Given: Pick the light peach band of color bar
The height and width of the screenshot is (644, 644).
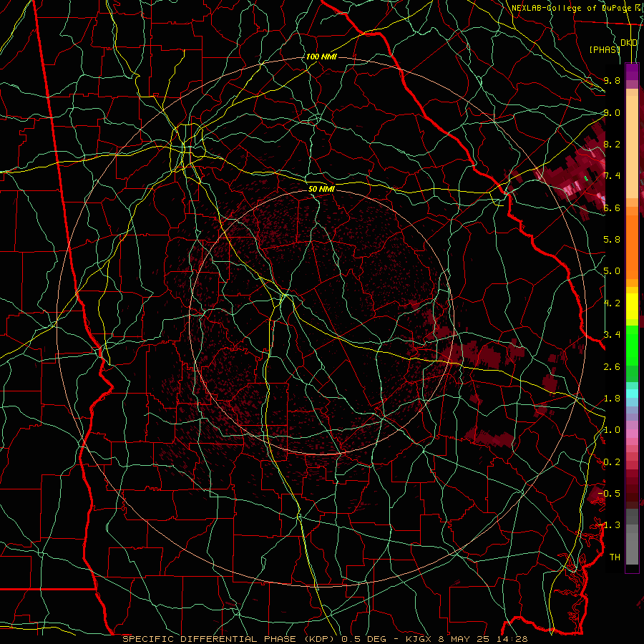Looking at the screenshot, I should point(632,148).
